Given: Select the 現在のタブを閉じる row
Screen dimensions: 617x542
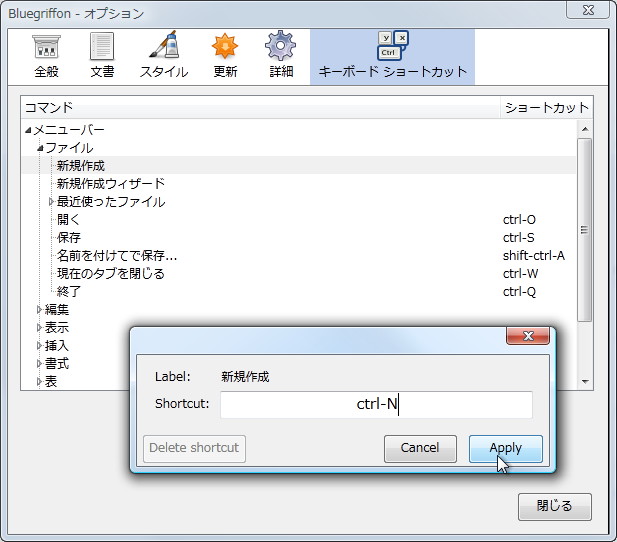Looking at the screenshot, I should coord(299,274).
